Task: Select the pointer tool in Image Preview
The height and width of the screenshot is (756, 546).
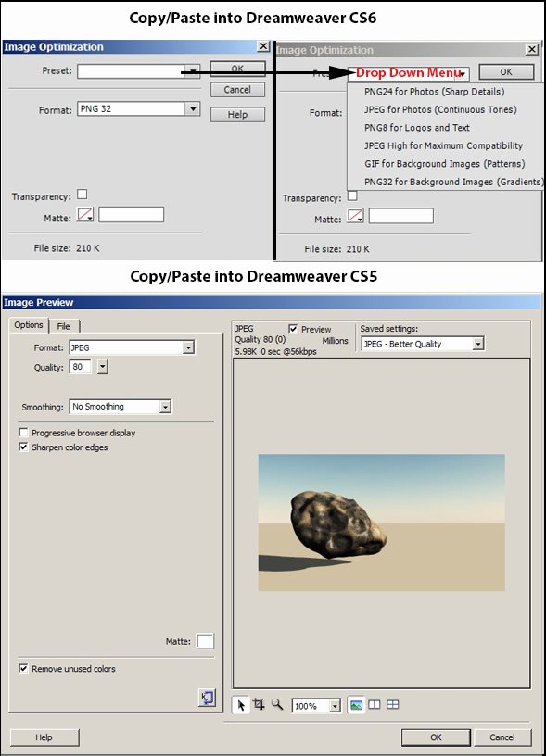Action: tap(241, 705)
